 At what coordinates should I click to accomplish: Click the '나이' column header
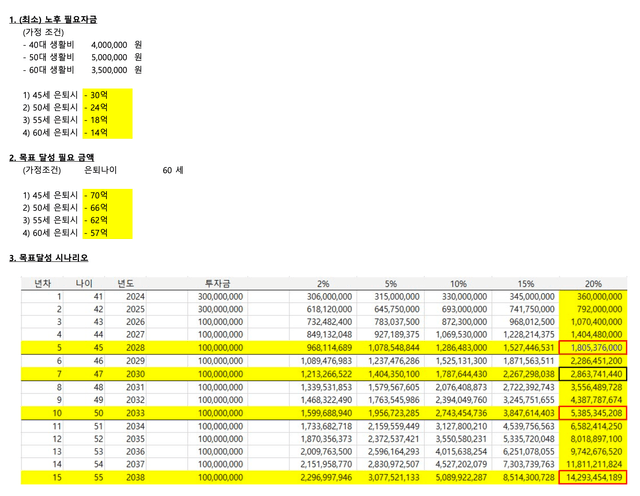coord(84,283)
